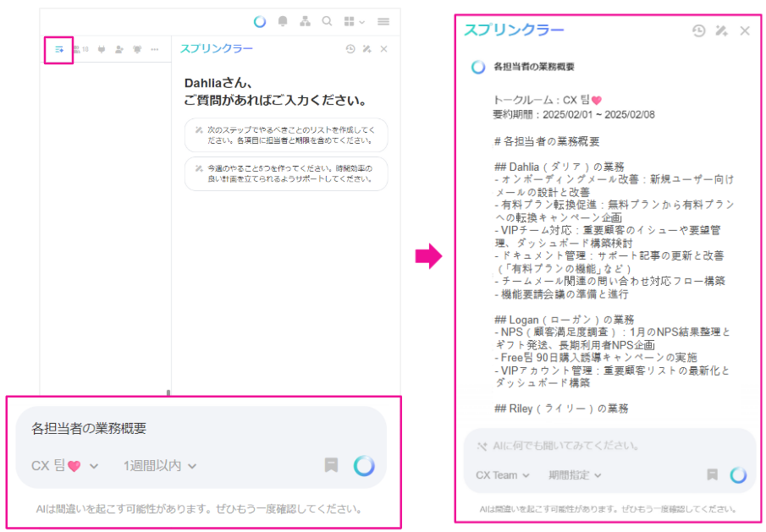The height and width of the screenshot is (532, 766).
Task: Click the 要約期間 date range line
Action: [x=574, y=115]
